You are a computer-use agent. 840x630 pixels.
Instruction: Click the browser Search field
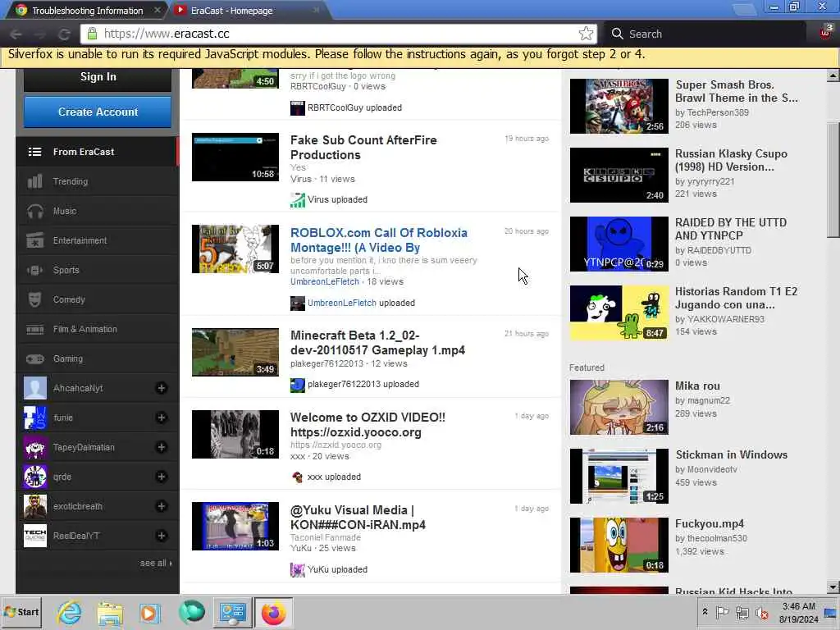pyautogui.click(x=705, y=34)
